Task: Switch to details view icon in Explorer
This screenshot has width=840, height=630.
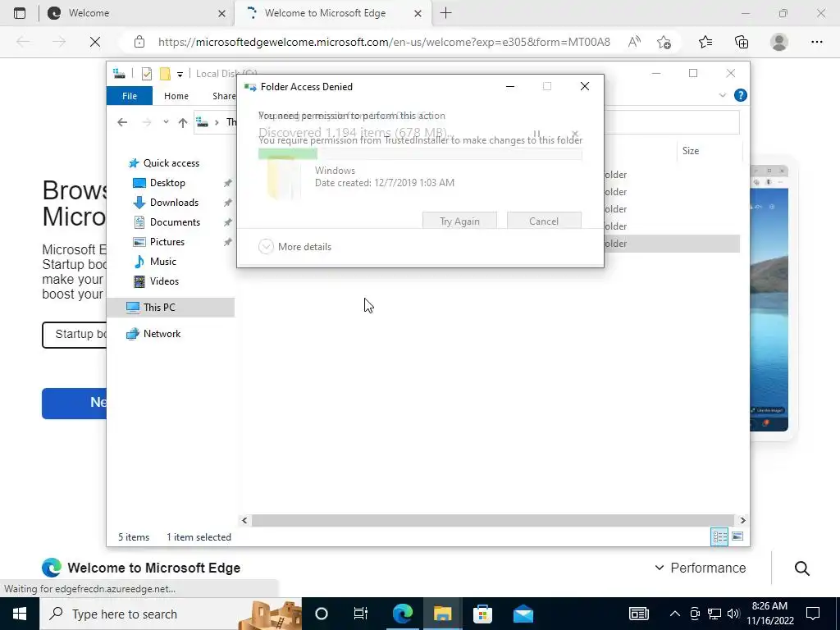Action: tap(719, 536)
